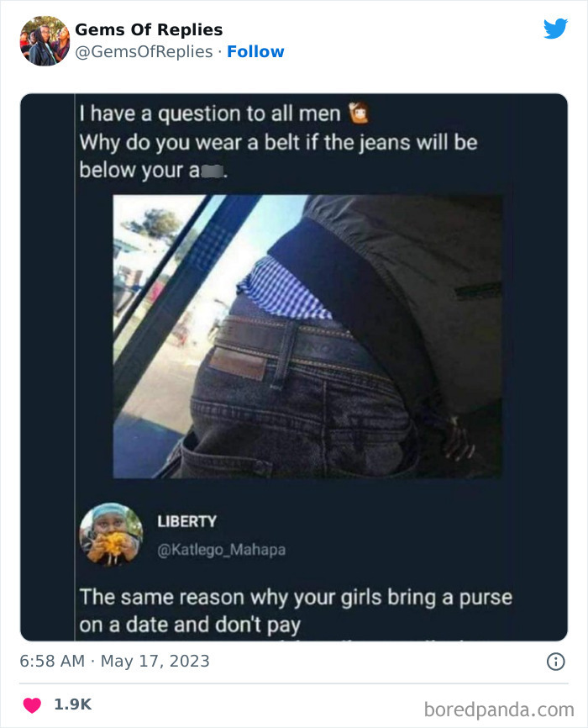This screenshot has width=588, height=728.
Task: Open the tweet info icon
Action: coord(555,661)
